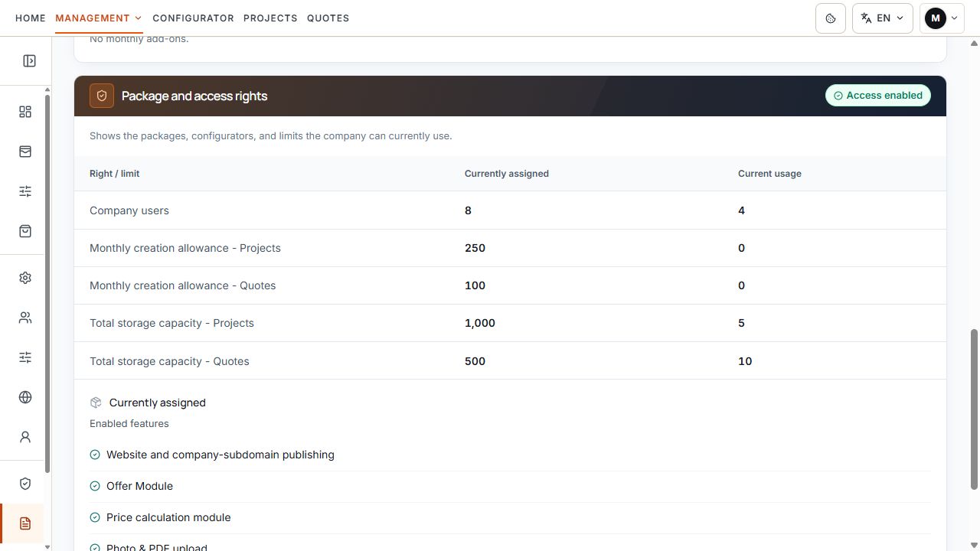The height and width of the screenshot is (551, 980).
Task: Click the Current usage column header
Action: pyautogui.click(x=769, y=174)
